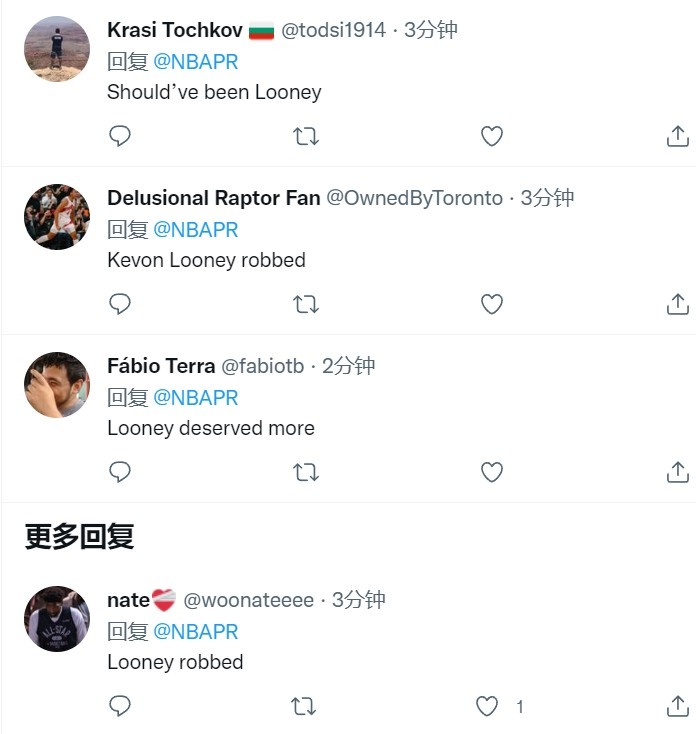Reply to Delusional Raptor Fan's tweet
The image size is (696, 734).
pyautogui.click(x=119, y=304)
